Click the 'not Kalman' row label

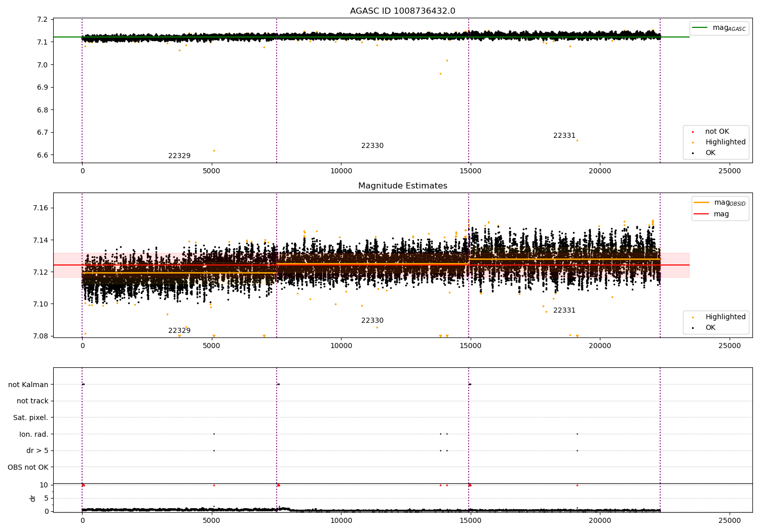[x=28, y=385]
